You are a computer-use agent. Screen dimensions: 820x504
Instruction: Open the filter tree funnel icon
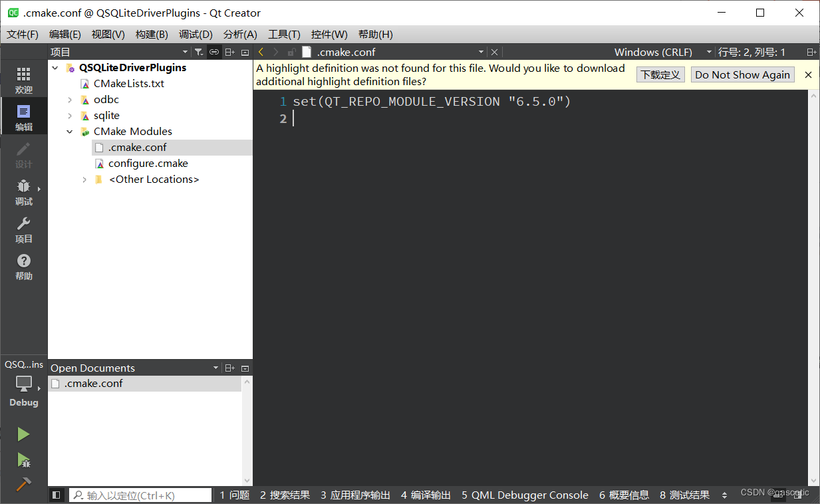[198, 52]
